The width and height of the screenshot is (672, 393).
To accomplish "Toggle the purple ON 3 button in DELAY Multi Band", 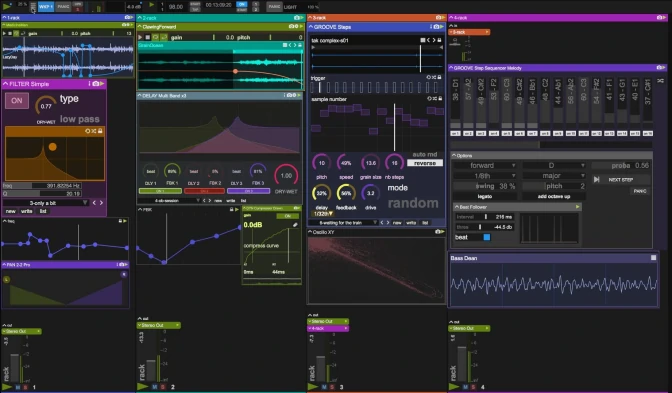I will (x=249, y=191).
